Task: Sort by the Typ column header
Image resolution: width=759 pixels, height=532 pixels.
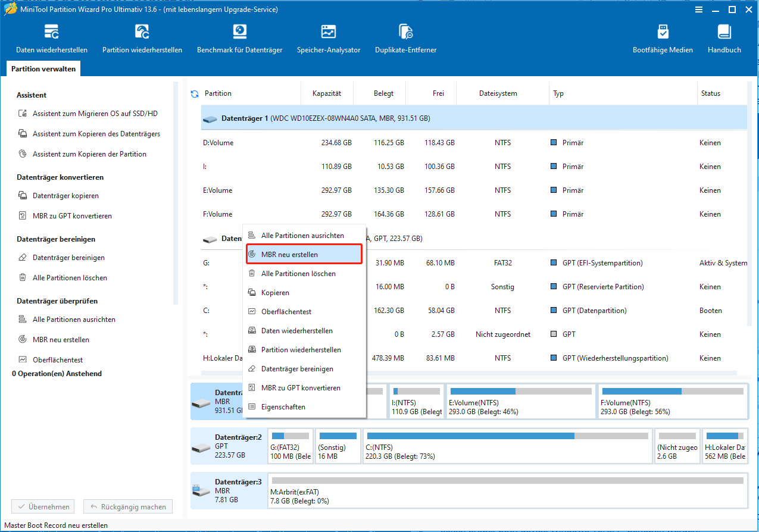Action: [623, 93]
